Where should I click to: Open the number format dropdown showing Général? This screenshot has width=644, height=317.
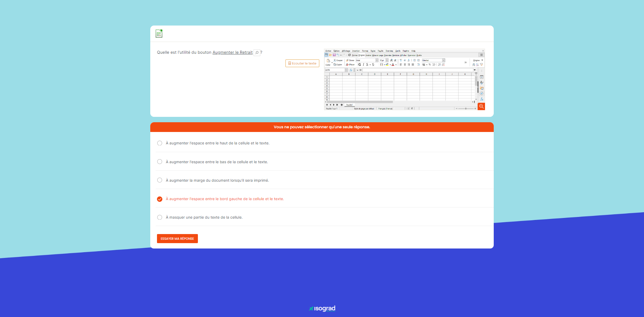444,60
